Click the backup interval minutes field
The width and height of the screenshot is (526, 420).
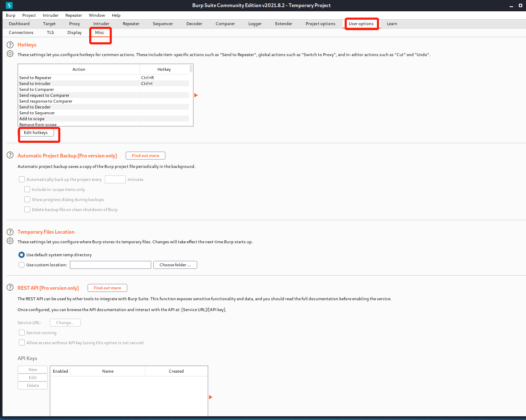click(x=115, y=179)
